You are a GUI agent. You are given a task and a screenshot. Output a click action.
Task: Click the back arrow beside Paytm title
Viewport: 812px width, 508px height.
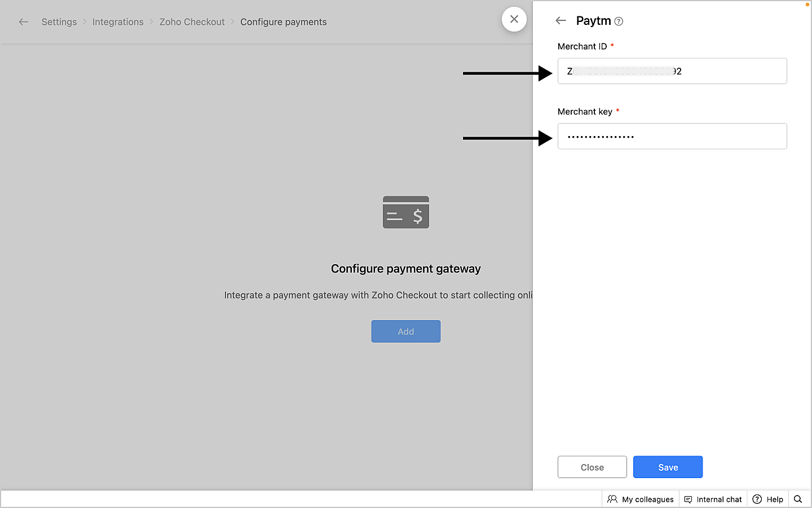tap(561, 21)
